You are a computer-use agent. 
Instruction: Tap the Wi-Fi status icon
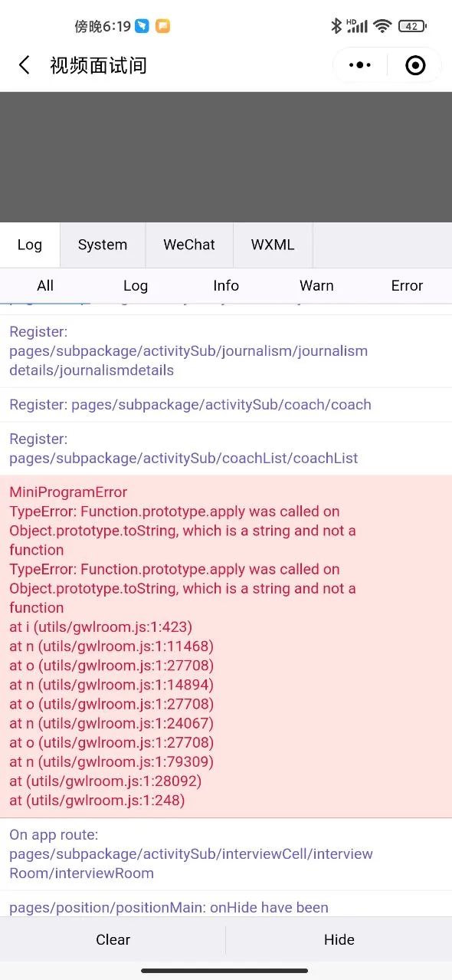pyautogui.click(x=382, y=26)
